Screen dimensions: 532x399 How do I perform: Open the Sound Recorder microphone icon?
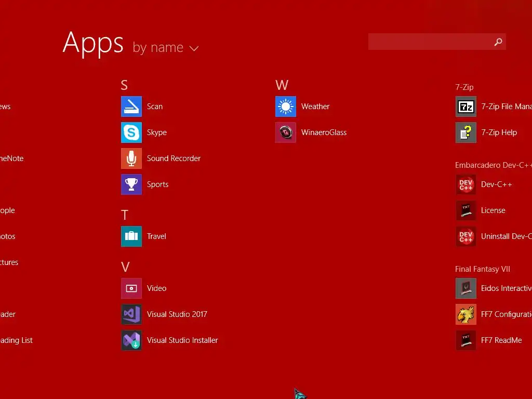coord(131,158)
